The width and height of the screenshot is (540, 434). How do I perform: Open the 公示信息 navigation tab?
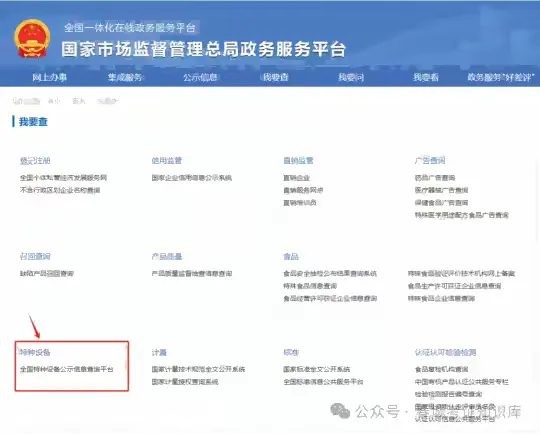coord(200,77)
